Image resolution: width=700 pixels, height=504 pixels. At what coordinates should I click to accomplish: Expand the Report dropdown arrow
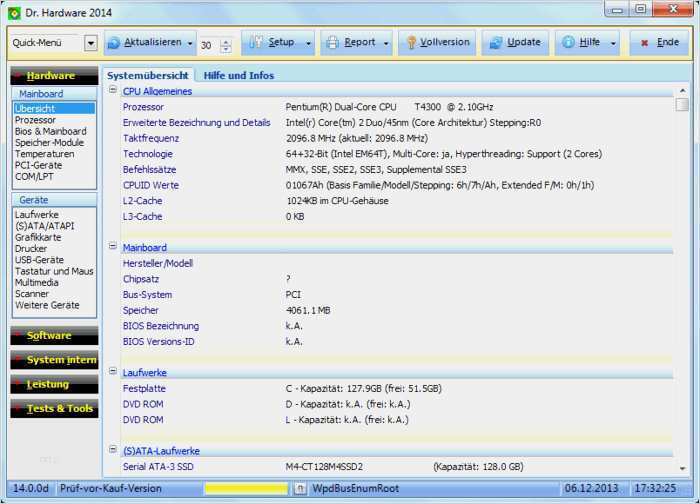385,43
